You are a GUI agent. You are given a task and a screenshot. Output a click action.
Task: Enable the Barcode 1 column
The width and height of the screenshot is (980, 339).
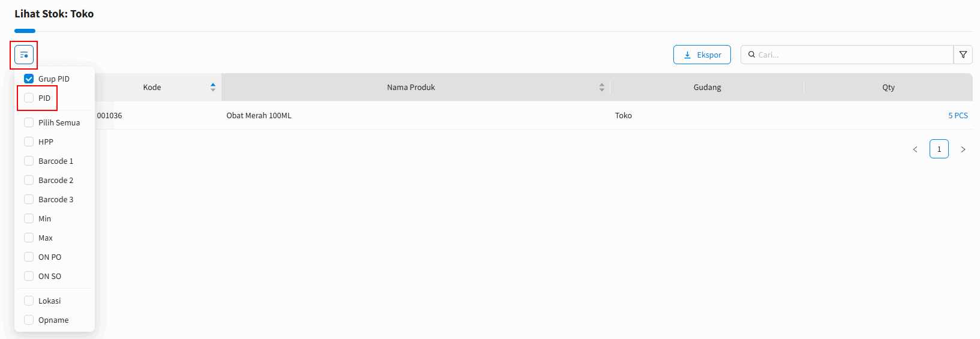[x=29, y=161]
